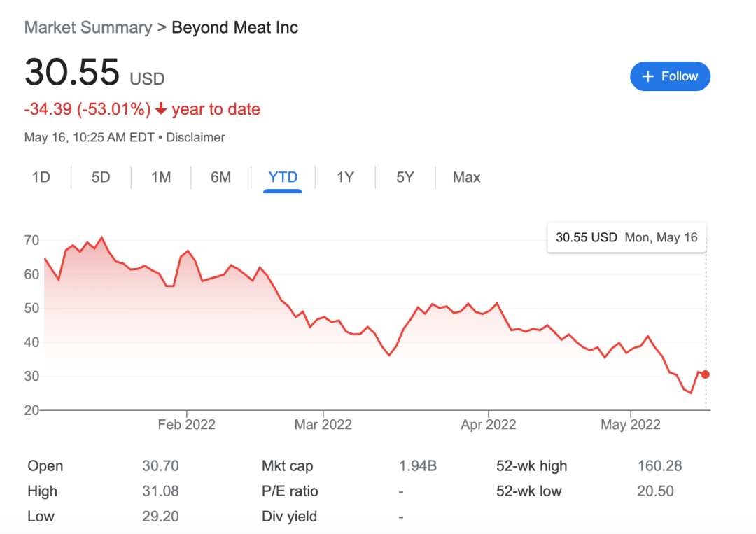Switch to the 5D range tab

coord(101,177)
